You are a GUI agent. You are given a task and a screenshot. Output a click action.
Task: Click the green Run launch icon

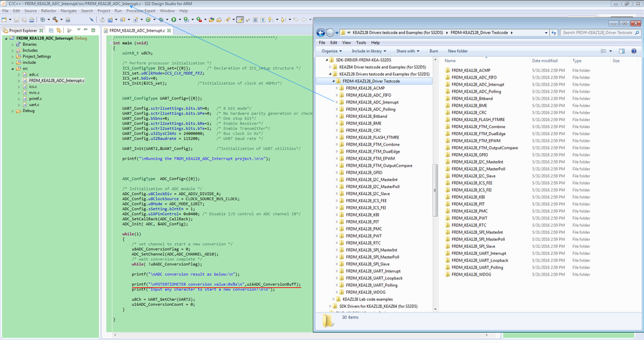pyautogui.click(x=174, y=20)
